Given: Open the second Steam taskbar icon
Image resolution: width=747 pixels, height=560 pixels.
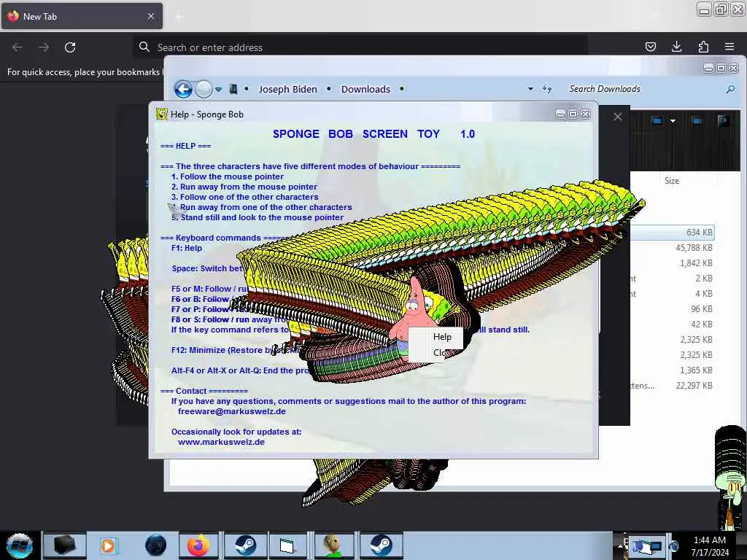Looking at the screenshot, I should [381, 545].
